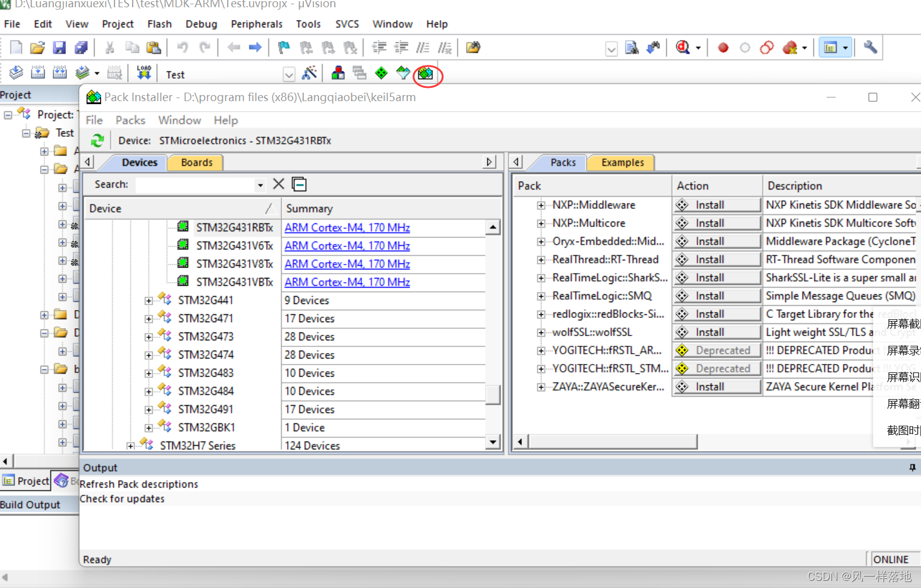Expand the STM32H7 Series node
The height and width of the screenshot is (588, 921).
coord(130,446)
